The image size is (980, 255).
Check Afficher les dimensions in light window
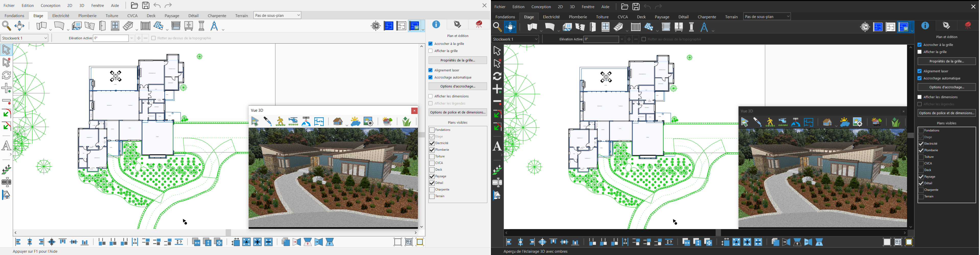(x=431, y=97)
